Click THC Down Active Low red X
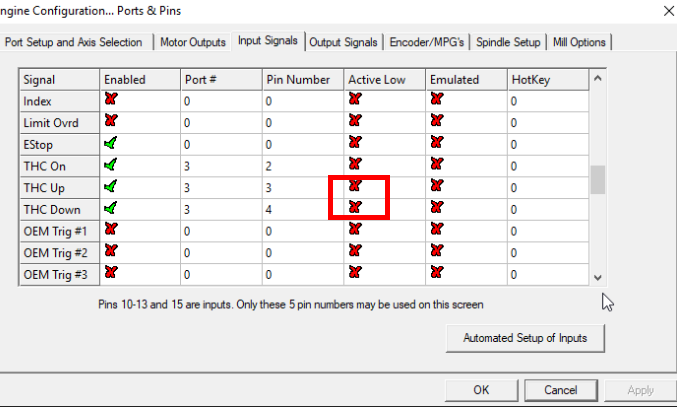Screen dimensions: 677x407 [x=354, y=207]
